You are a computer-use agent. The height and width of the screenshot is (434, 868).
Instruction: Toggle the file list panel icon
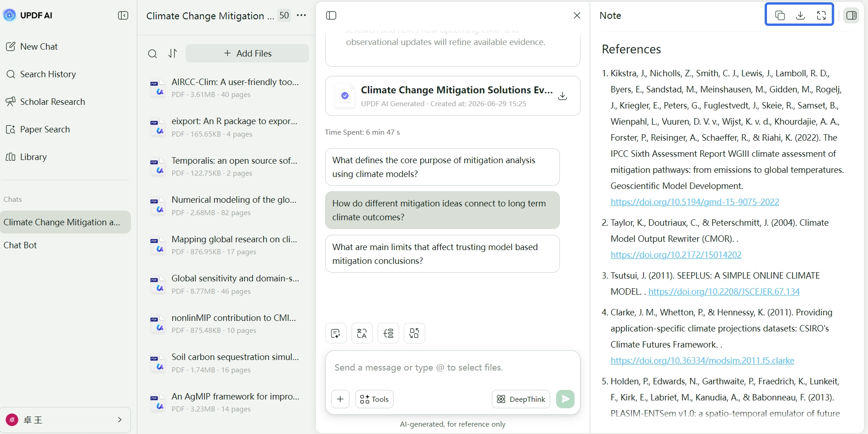[x=331, y=16]
